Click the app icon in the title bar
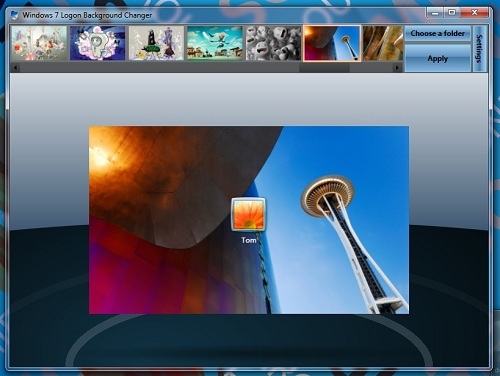 click(x=14, y=15)
